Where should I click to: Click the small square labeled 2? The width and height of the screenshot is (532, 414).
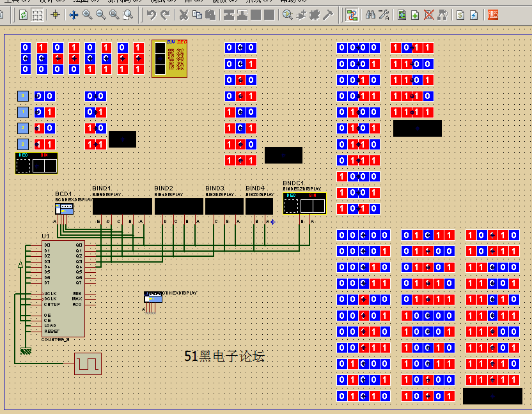point(23,128)
